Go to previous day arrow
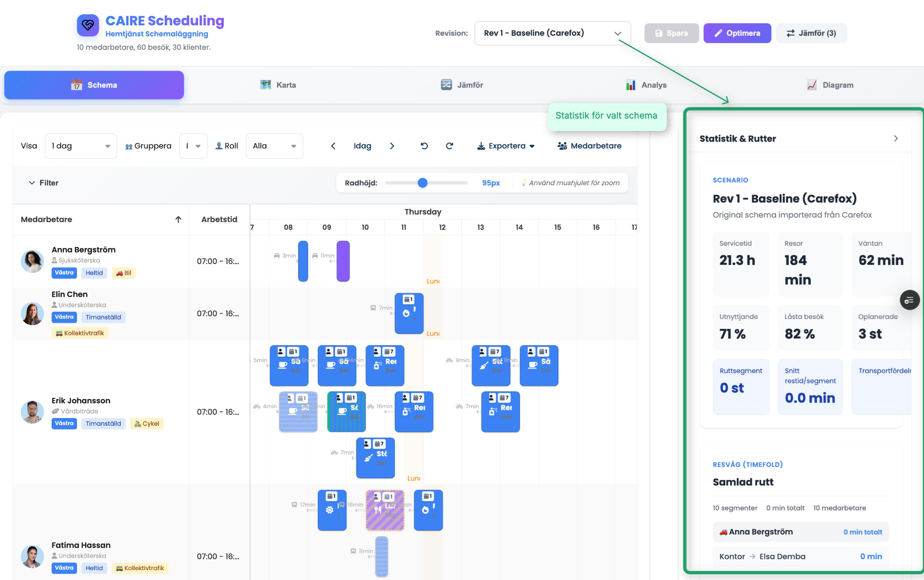Screen dimensions: 924x580 [333, 146]
